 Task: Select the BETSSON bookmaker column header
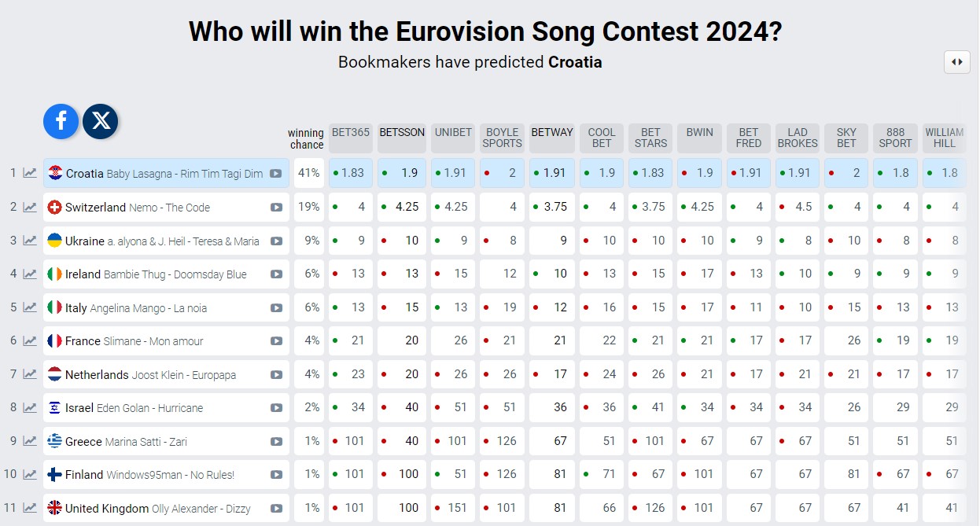[x=402, y=138]
